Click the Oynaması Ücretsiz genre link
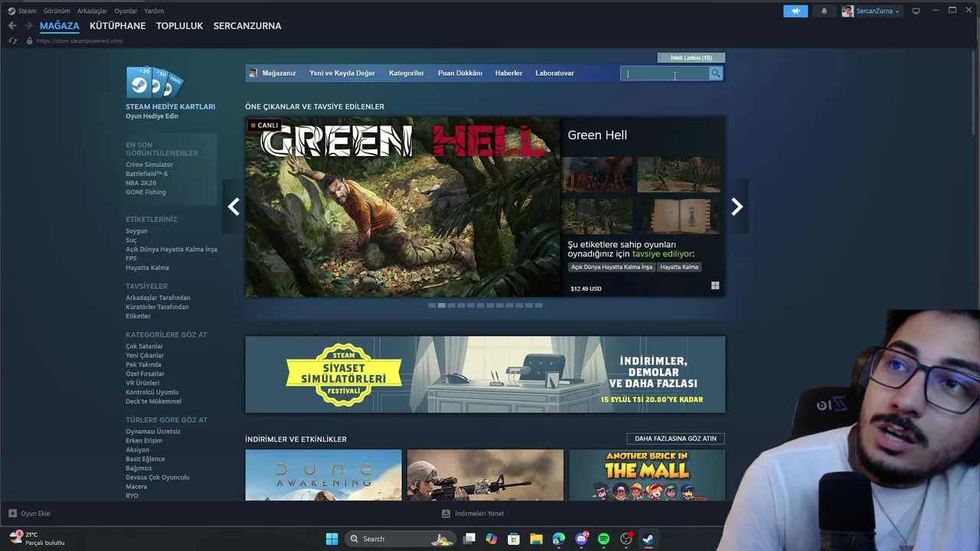The width and height of the screenshot is (980, 551). (x=153, y=431)
